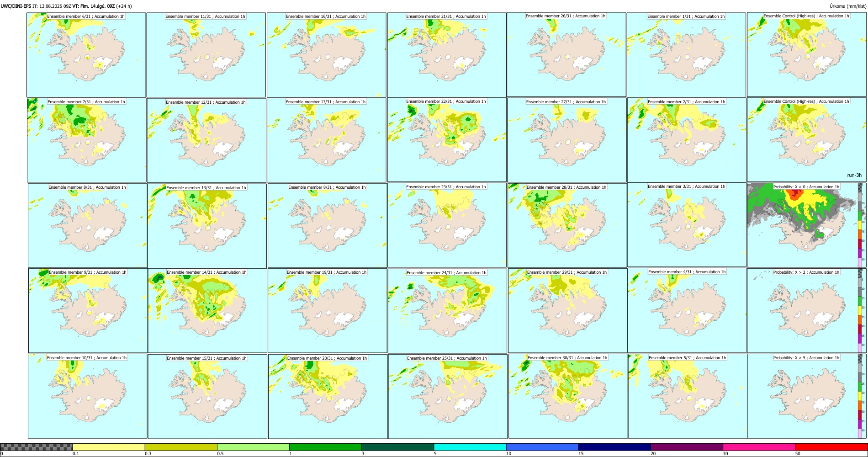This screenshot has width=868, height=457.
Task: Open the Ensemble member 30/31 panel
Action: (x=568, y=396)
